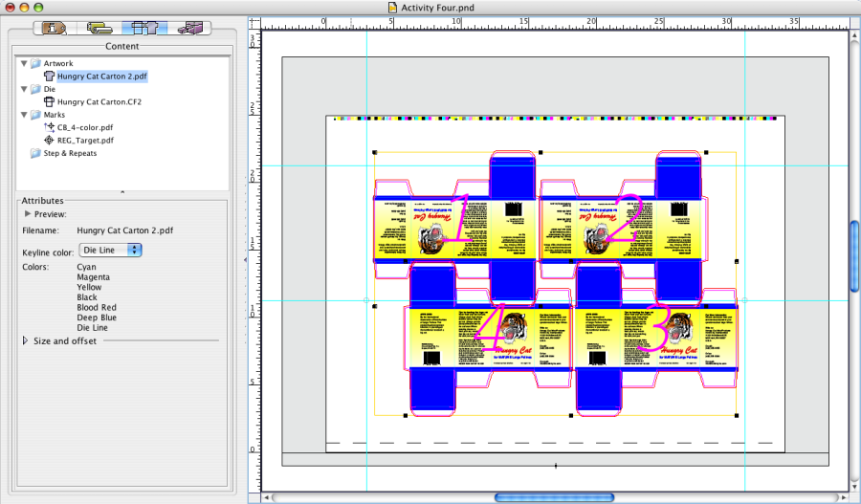This screenshot has width=861, height=504.
Task: Open the Keyline color dropdown
Action: pos(110,250)
